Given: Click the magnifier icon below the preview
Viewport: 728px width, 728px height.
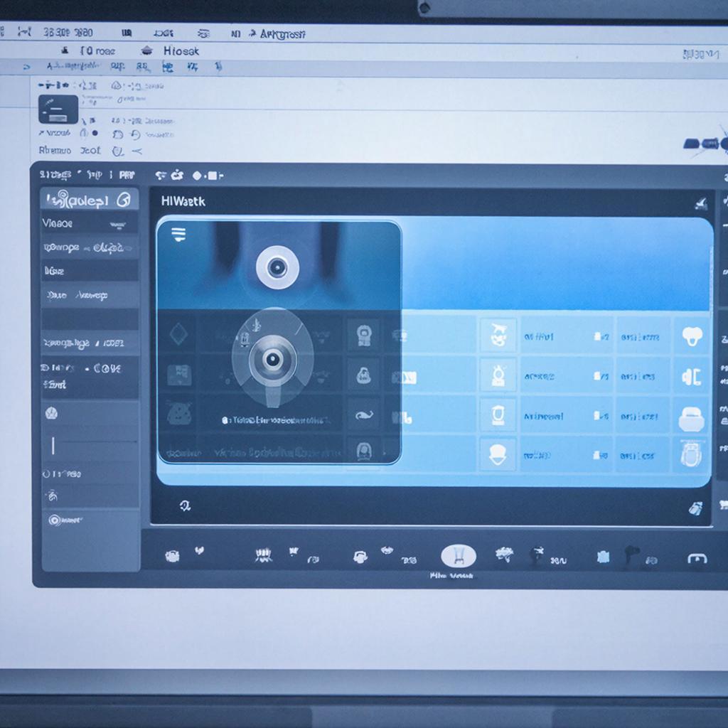Looking at the screenshot, I should click(186, 505).
